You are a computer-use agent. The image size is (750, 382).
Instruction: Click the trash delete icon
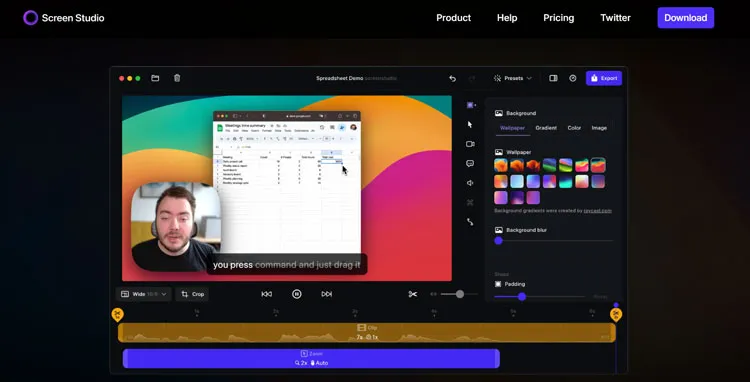pos(177,78)
